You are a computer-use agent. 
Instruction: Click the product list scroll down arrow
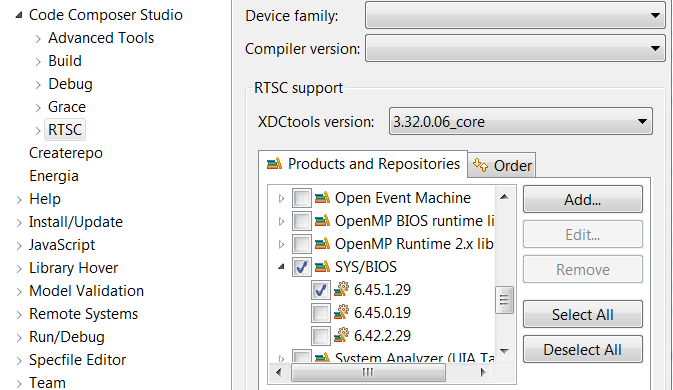point(504,351)
